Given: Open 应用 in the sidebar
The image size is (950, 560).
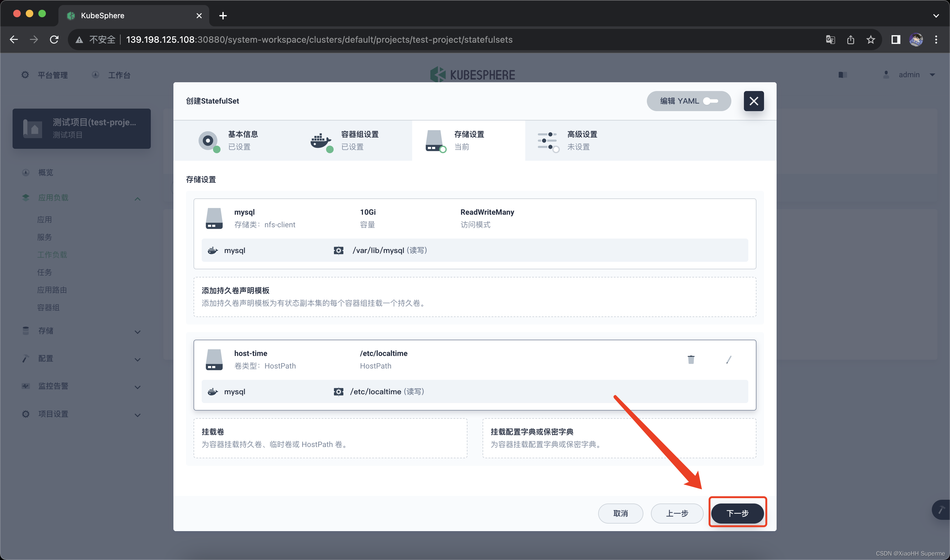Looking at the screenshot, I should [45, 220].
